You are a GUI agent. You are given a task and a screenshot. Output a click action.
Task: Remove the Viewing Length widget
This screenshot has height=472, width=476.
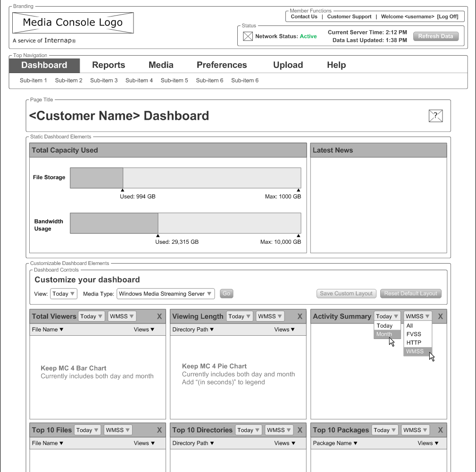(300, 316)
